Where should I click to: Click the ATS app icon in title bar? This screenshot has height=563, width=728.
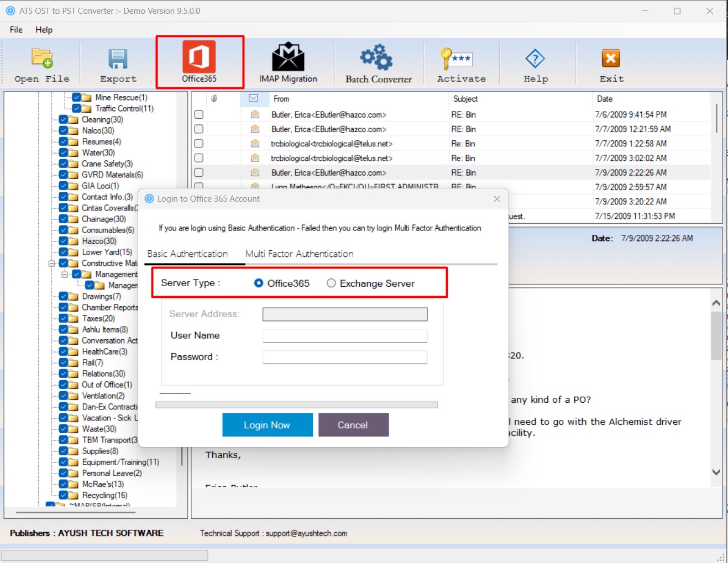click(x=11, y=10)
